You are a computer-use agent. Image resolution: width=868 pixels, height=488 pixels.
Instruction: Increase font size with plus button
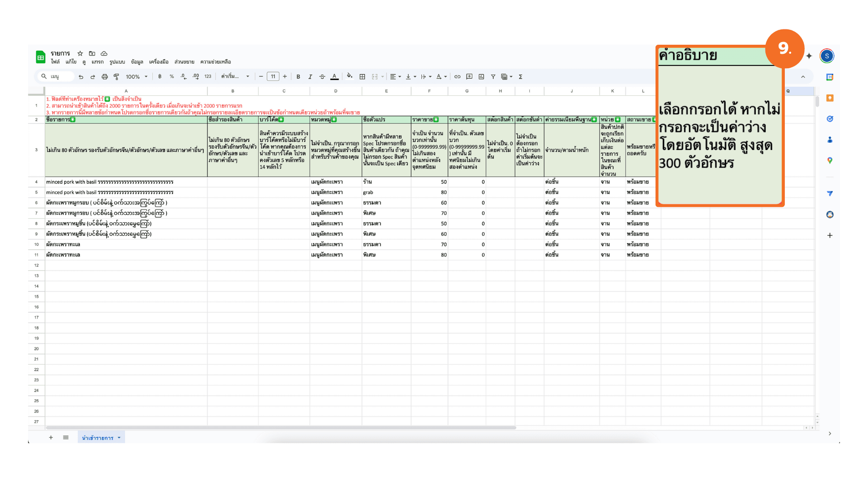pyautogui.click(x=285, y=77)
